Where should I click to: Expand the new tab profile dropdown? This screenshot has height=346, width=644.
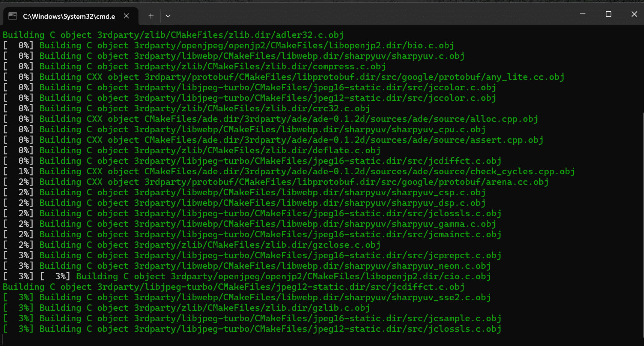click(168, 16)
